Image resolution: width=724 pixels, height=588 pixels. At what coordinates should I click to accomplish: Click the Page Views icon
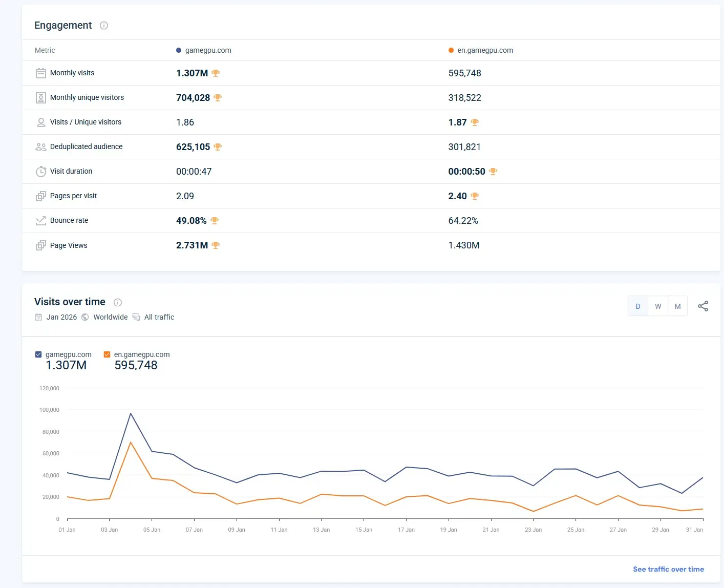pyautogui.click(x=41, y=246)
